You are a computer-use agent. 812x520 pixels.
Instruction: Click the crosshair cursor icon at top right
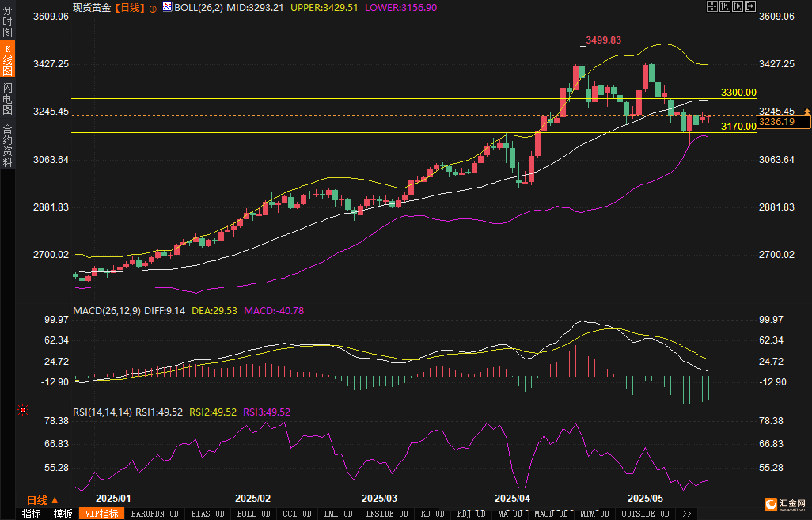tap(712, 6)
